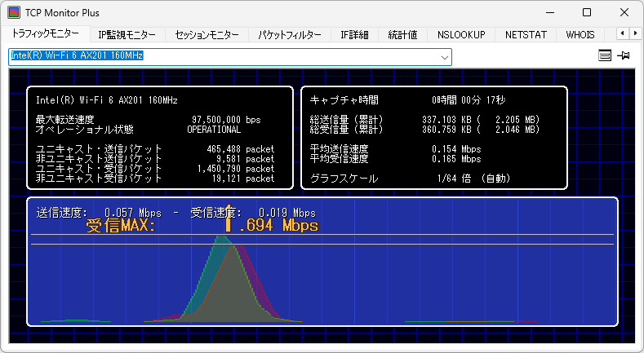Viewport: 644px width, 353px height.
Task: Click the 1,450,790 packet receive count
Action: point(236,169)
